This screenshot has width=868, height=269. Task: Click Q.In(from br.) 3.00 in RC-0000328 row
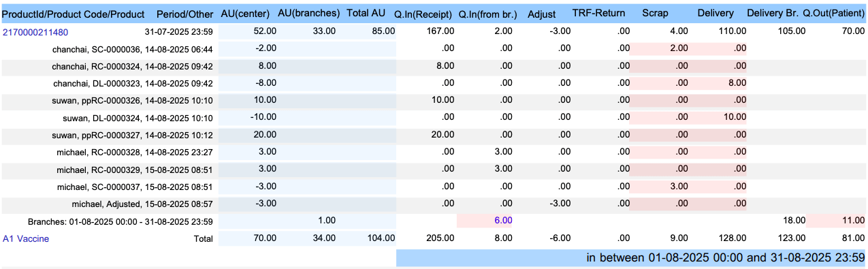coord(503,152)
